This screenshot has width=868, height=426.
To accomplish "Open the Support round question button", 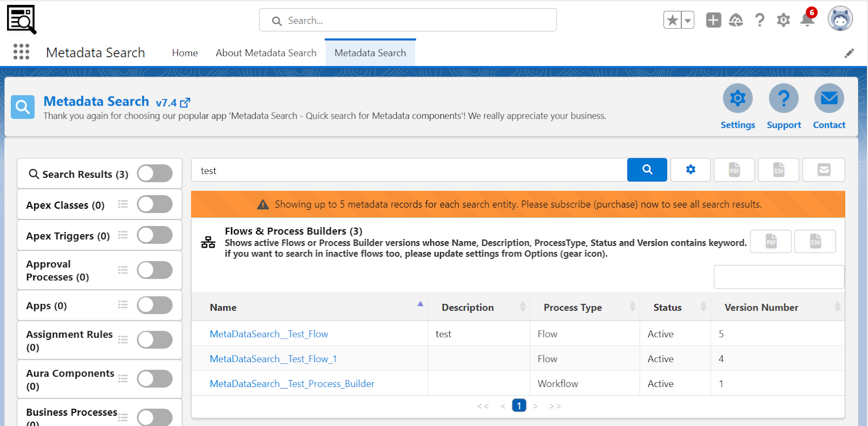I will tap(783, 99).
